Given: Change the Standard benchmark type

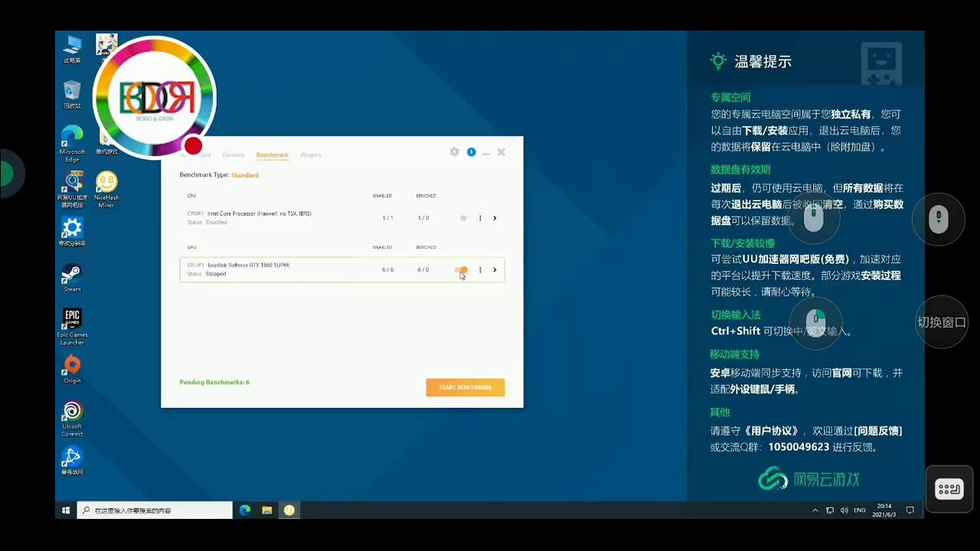Looking at the screenshot, I should pyautogui.click(x=245, y=175).
